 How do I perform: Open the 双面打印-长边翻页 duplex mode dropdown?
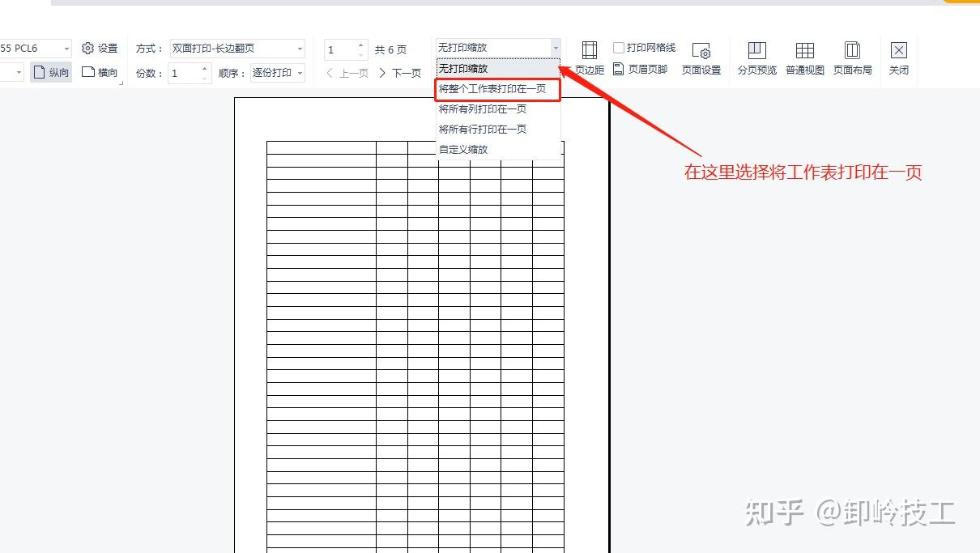(x=299, y=48)
